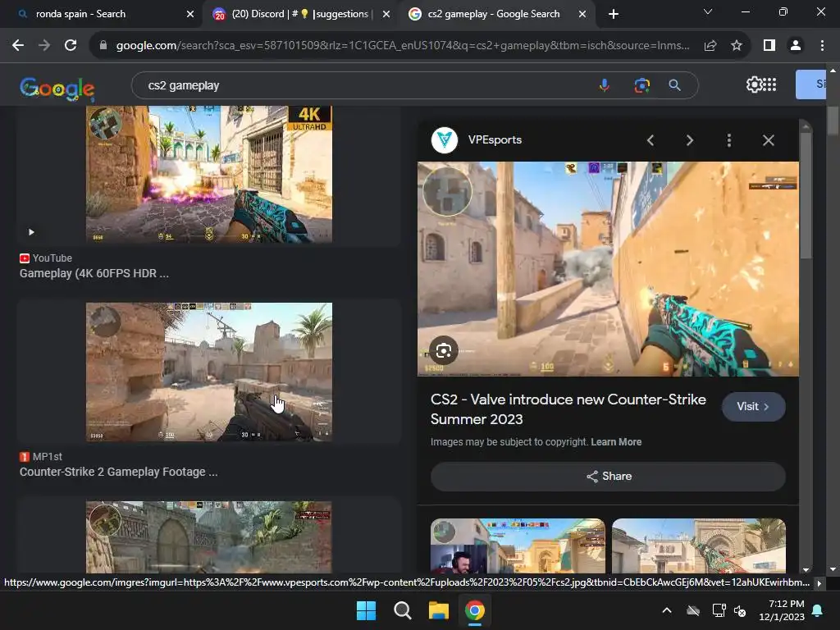Open Google apps grid

pyautogui.click(x=769, y=84)
